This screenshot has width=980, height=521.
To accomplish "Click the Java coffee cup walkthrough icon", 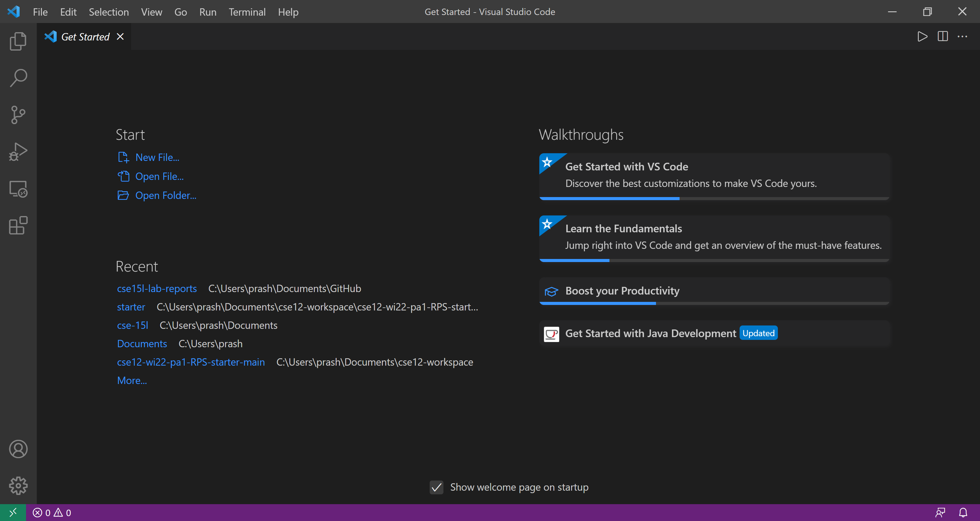I will (551, 334).
